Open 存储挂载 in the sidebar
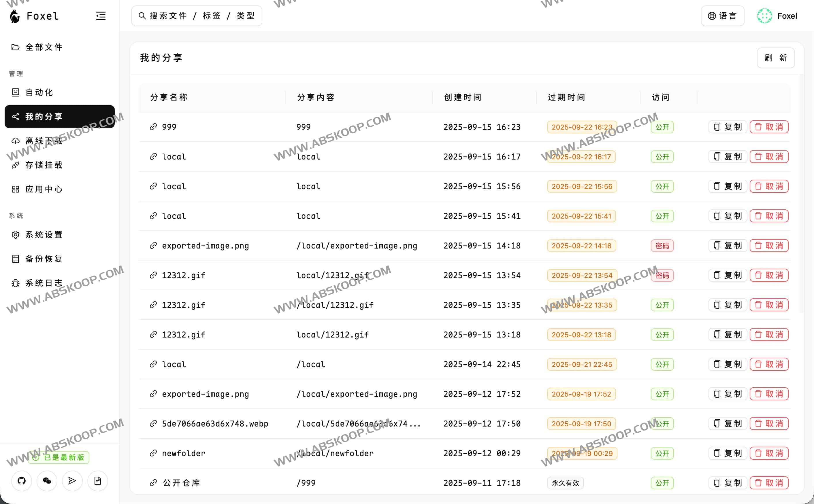This screenshot has width=814, height=504. click(x=44, y=165)
